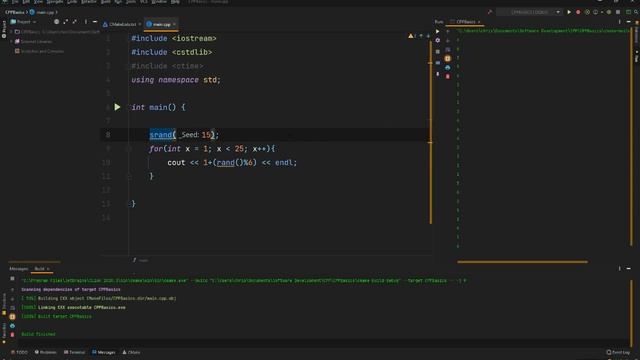
Task: Click the #include <iostream> line
Action: click(174, 38)
